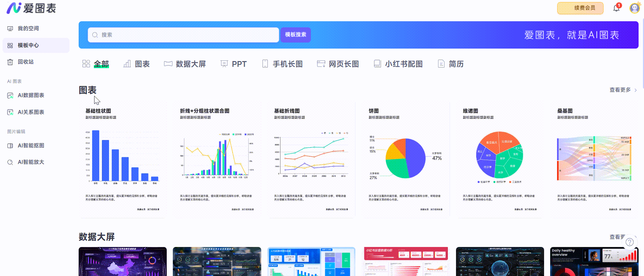Open 回收站 recycle bin
This screenshot has width=644, height=276.
coord(25,62)
